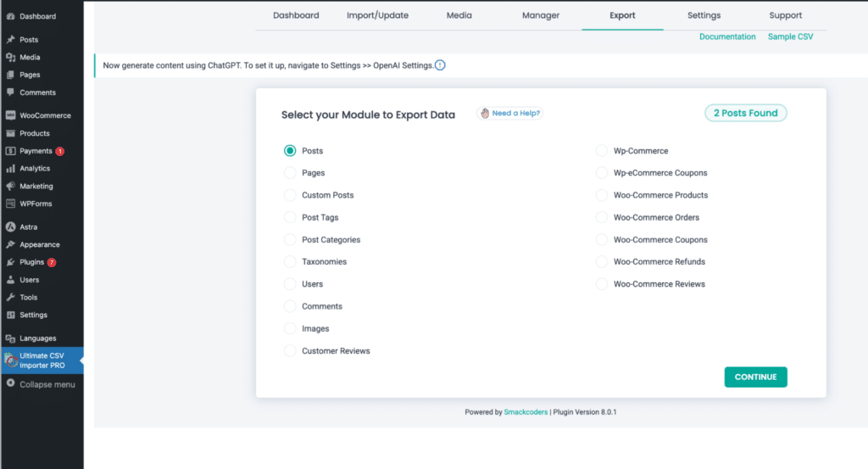Open Plugins via its plug icon
The height and width of the screenshot is (469, 868).
[x=10, y=262]
